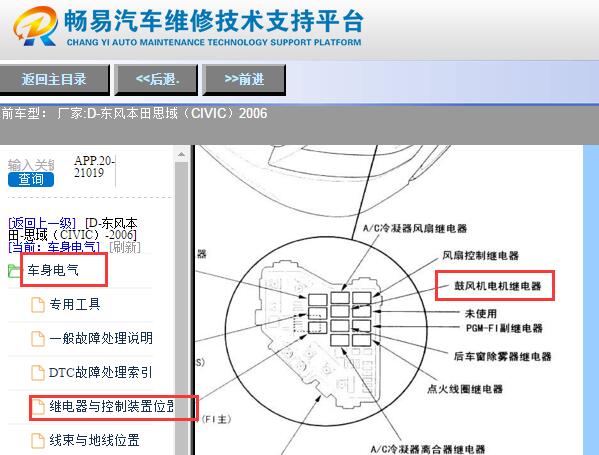Click document icon beside 一般故障处理说明
The height and width of the screenshot is (455, 599).
click(x=37, y=338)
